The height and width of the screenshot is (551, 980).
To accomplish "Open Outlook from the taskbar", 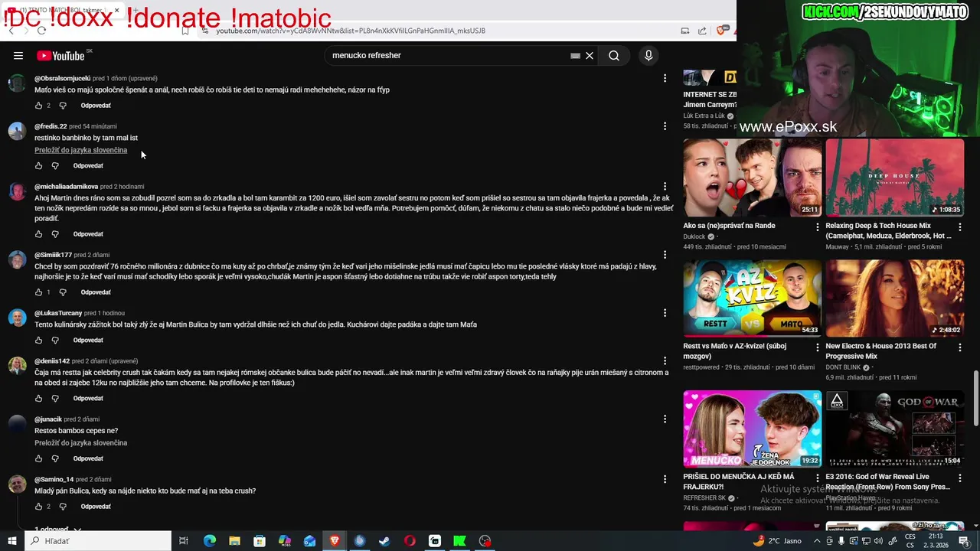I will (x=309, y=541).
